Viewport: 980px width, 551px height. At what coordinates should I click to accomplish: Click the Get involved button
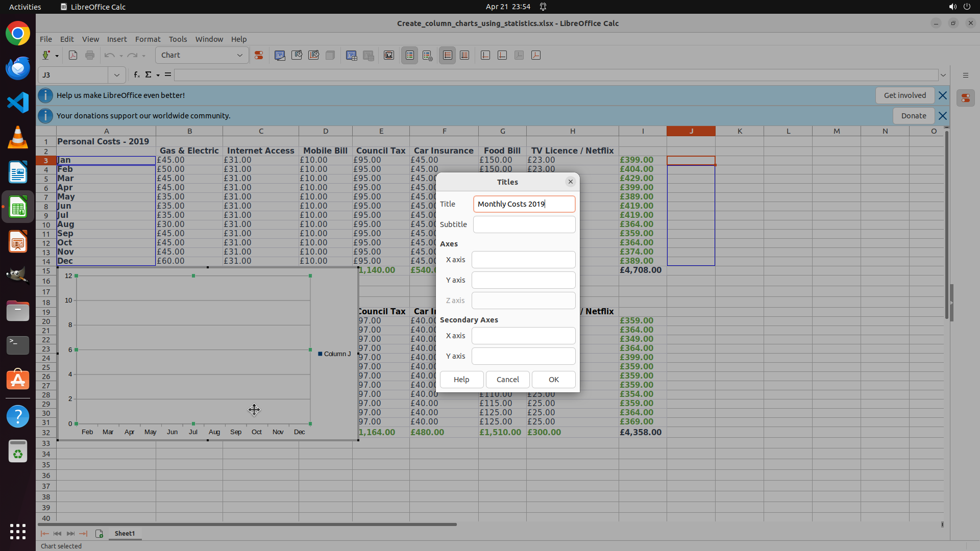click(x=904, y=95)
